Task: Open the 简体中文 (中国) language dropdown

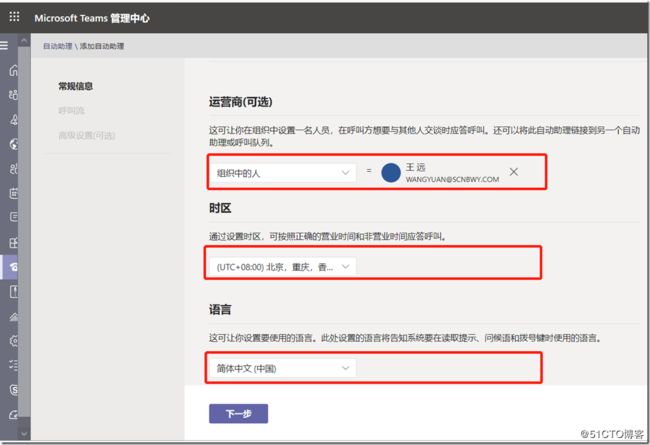Action: (283, 368)
